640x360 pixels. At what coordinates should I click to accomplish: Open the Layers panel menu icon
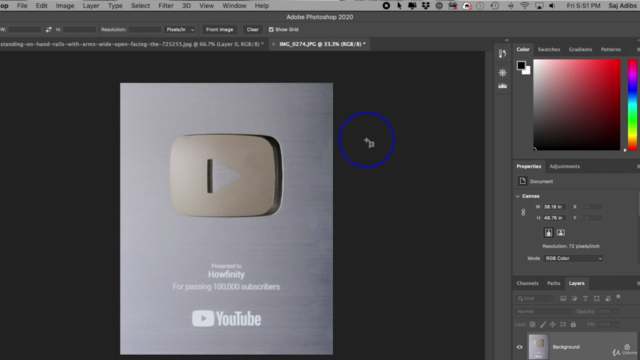638,283
